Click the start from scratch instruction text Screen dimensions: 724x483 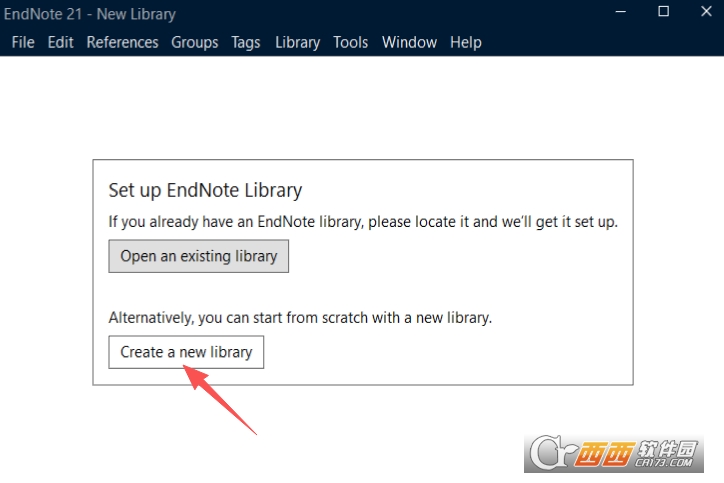tap(300, 318)
